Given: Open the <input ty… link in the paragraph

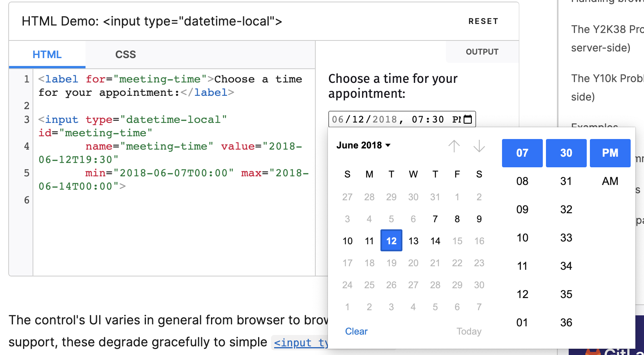Looking at the screenshot, I should (x=300, y=343).
